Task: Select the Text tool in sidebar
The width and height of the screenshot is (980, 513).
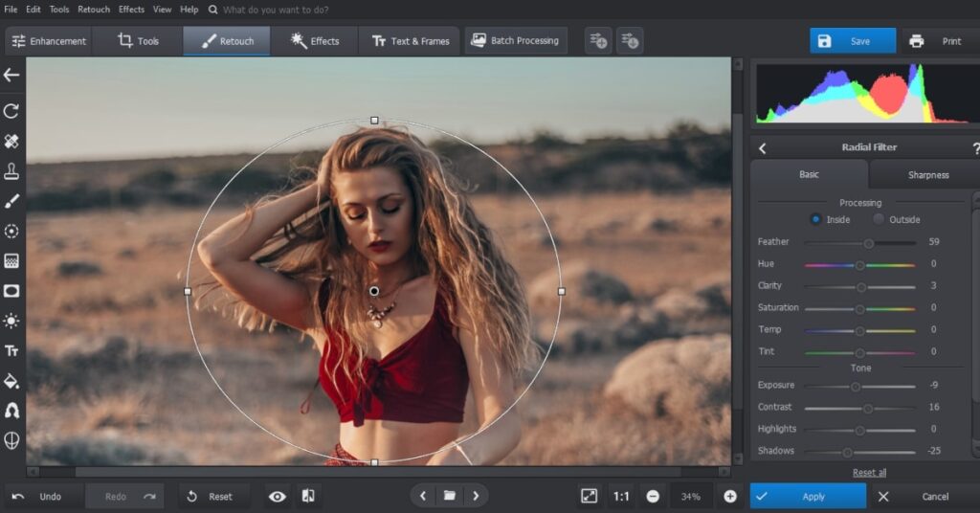Action: tap(11, 351)
